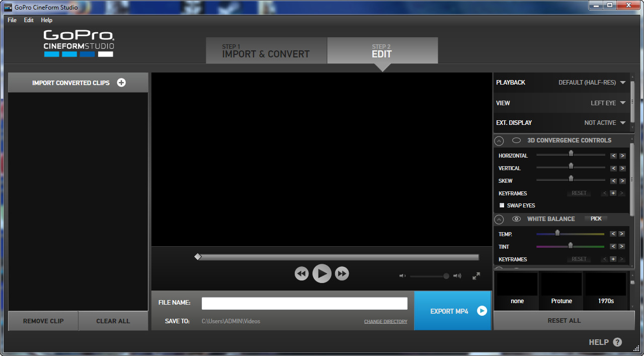
Task: Toggle White Balance visibility eye icon
Action: [x=516, y=219]
